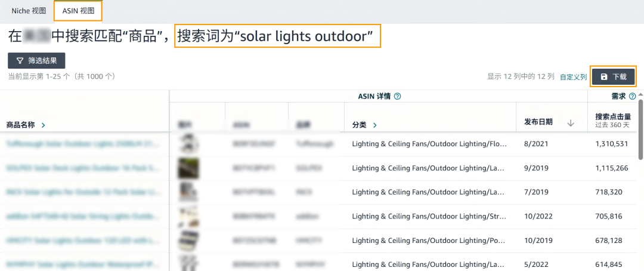The width and height of the screenshot is (644, 271).
Task: Click the 需求 help question mark icon
Action: pyautogui.click(x=632, y=96)
